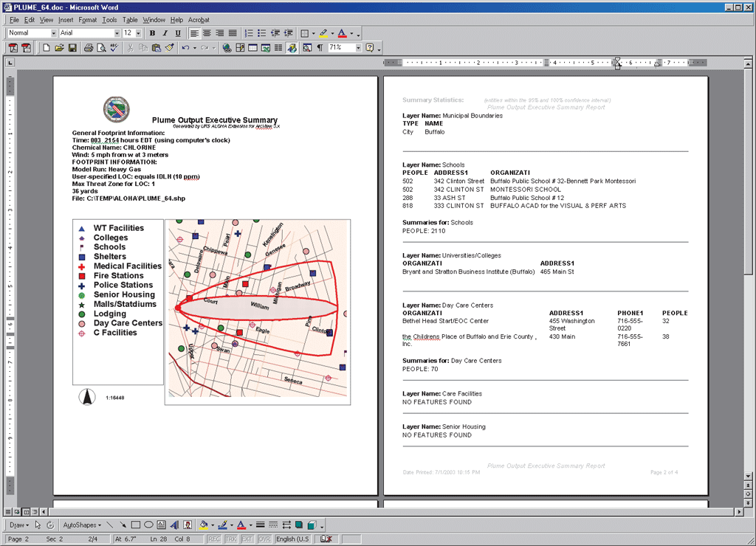
Task: Click the red Font Color button in Formatting toolbar
Action: [x=342, y=33]
